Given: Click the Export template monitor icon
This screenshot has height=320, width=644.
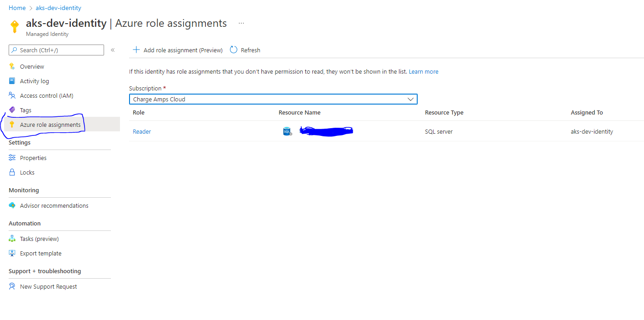Looking at the screenshot, I should click(12, 253).
